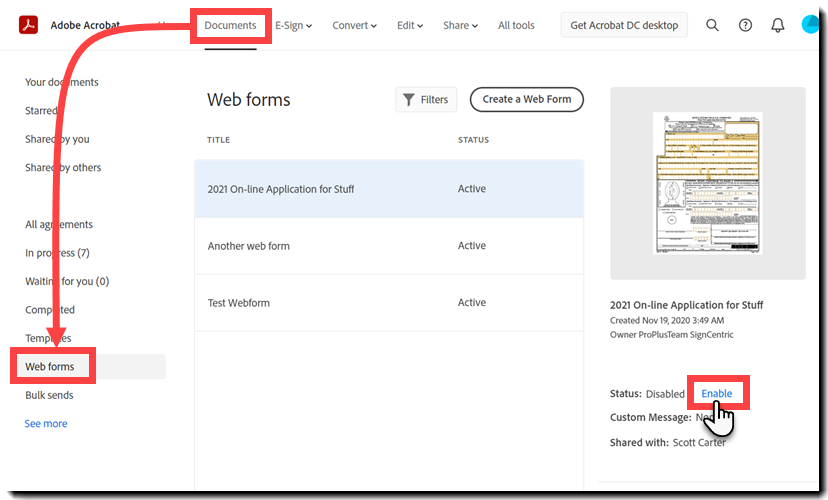Screen dimensions: 828x500
Task: Click Active status of Another web form
Action: pos(472,246)
